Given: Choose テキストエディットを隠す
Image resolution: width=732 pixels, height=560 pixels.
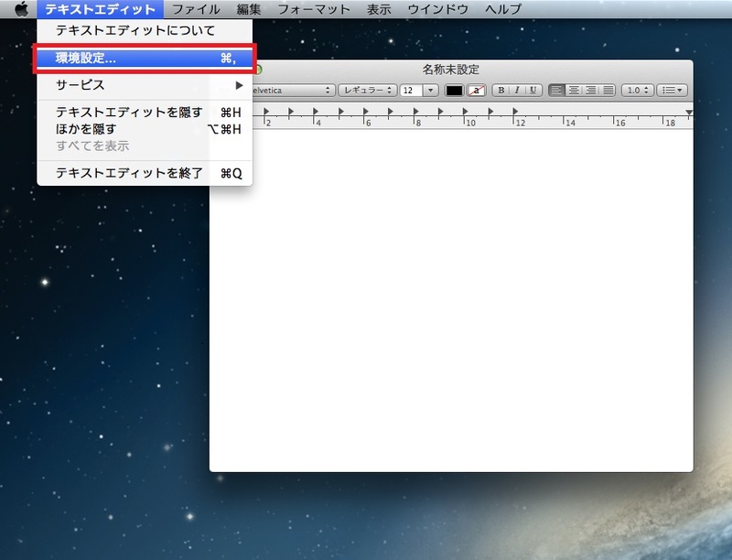Looking at the screenshot, I should pos(145,113).
